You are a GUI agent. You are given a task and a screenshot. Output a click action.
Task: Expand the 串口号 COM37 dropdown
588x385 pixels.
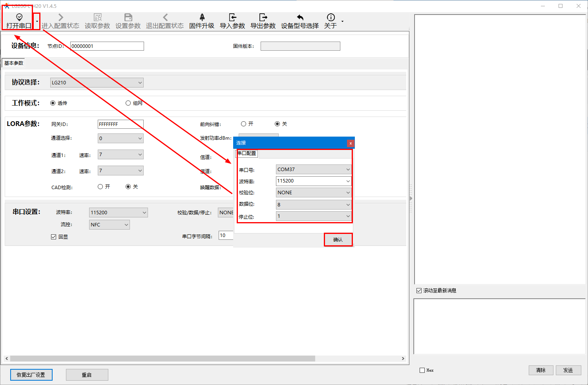[x=313, y=170]
